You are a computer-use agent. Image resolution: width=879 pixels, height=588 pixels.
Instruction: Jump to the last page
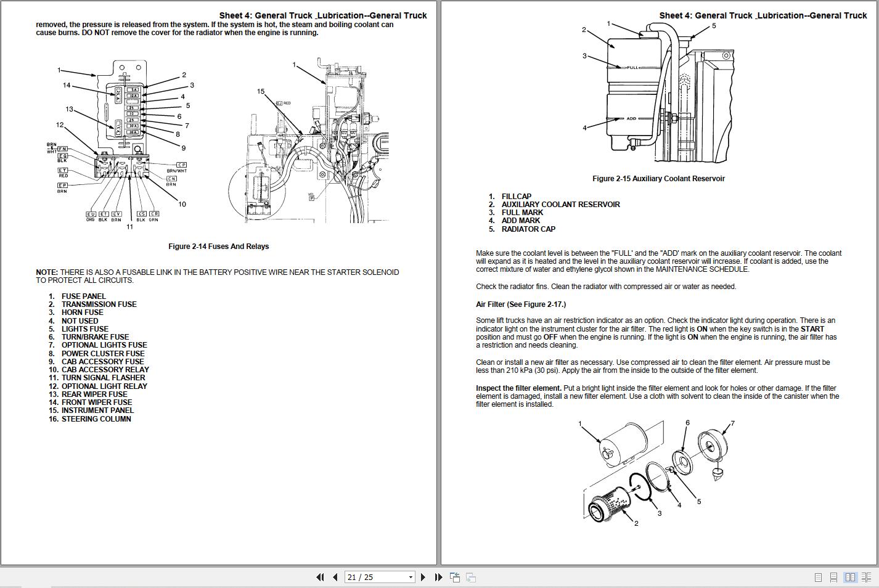(x=438, y=578)
